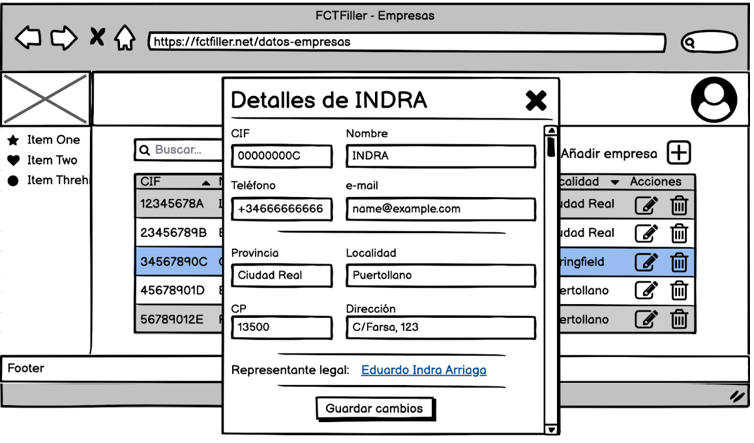Click the placeholder logo image
754x443 pixels.
point(45,99)
